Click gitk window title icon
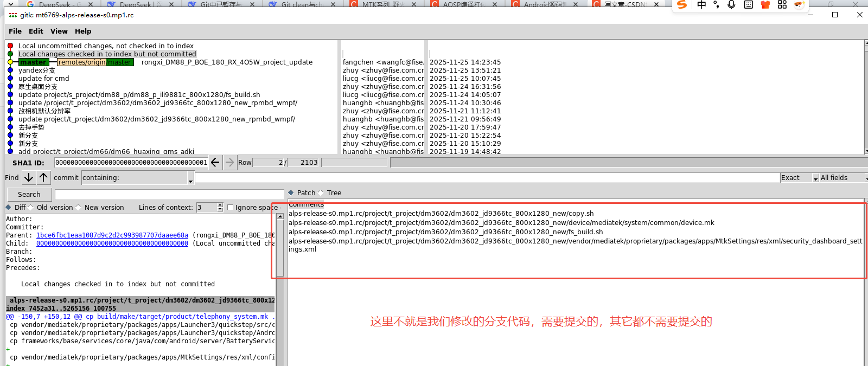Viewport: 868px width, 366px height. (12, 15)
